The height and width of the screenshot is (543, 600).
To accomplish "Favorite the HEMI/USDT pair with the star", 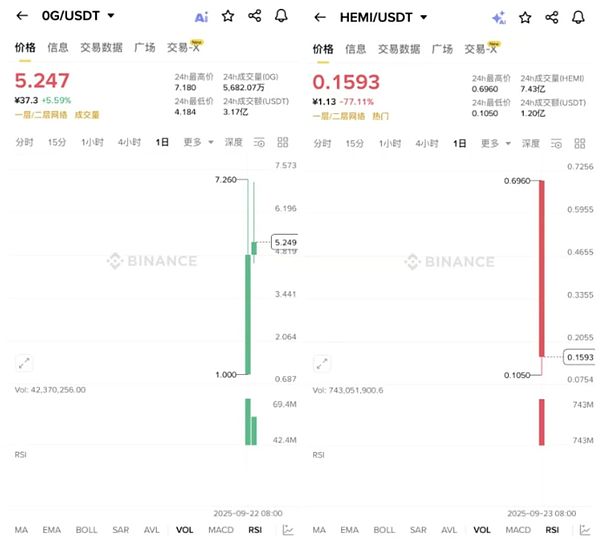I will pos(525,17).
